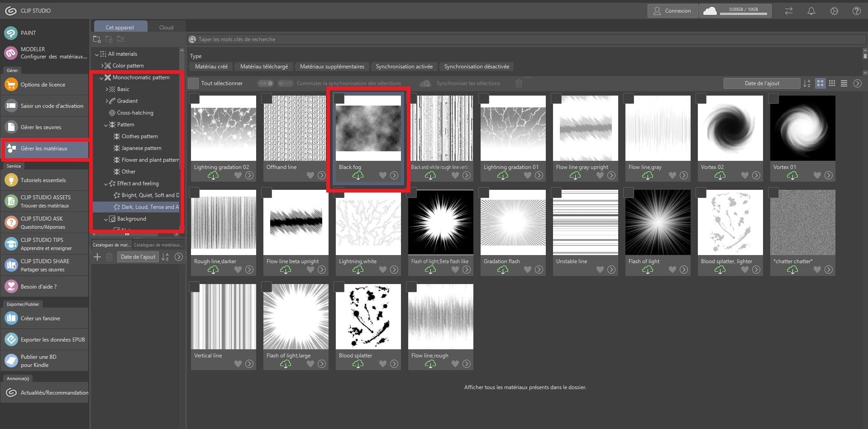Image resolution: width=868 pixels, height=429 pixels.
Task: Filter by Matériau téléchargé
Action: pos(264,67)
